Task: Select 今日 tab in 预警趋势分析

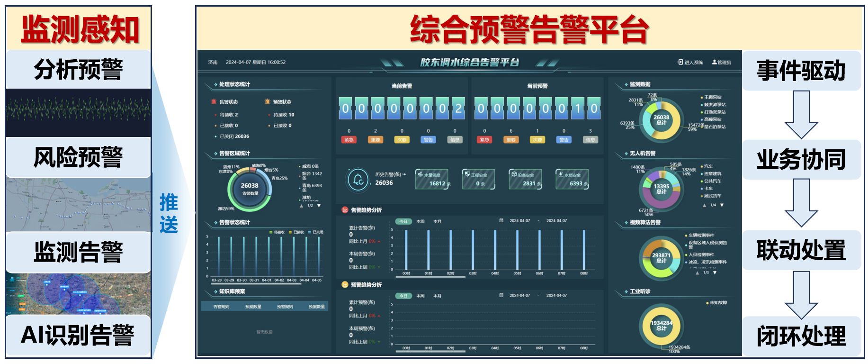Action: (x=403, y=296)
